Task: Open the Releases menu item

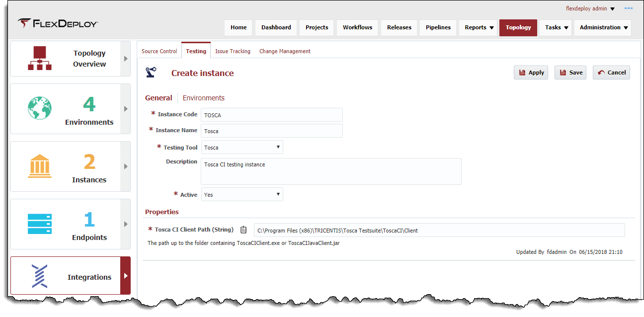Action: click(x=399, y=27)
